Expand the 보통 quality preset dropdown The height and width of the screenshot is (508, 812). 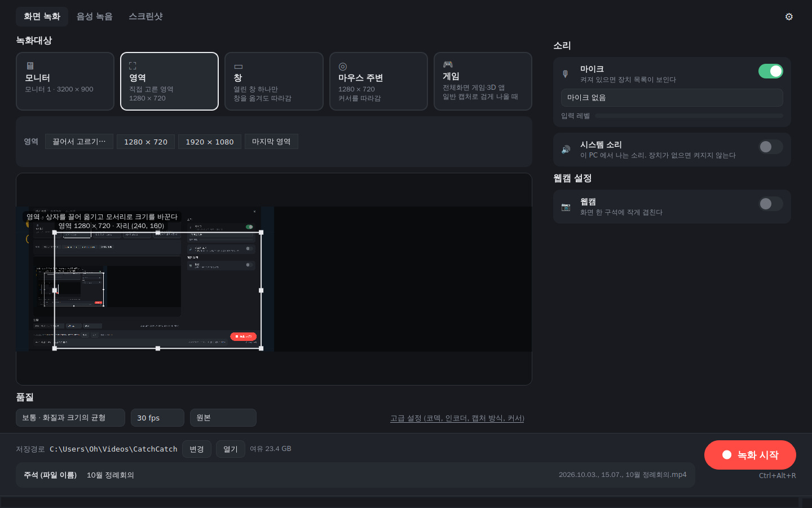click(x=70, y=418)
